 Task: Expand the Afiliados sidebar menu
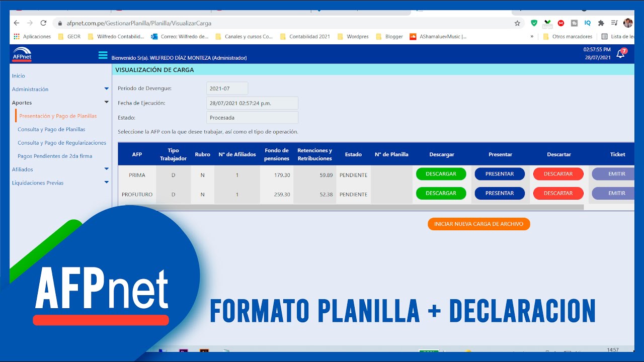(60, 169)
